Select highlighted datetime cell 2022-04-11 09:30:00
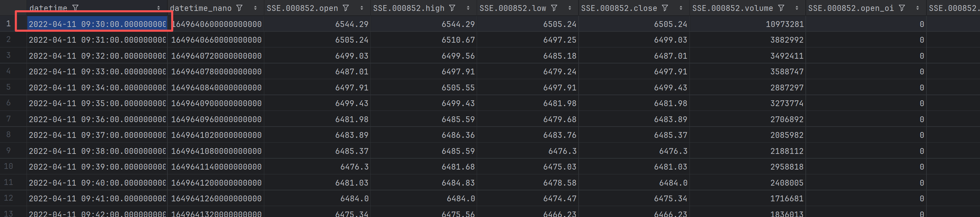980x217 pixels. [x=97, y=24]
